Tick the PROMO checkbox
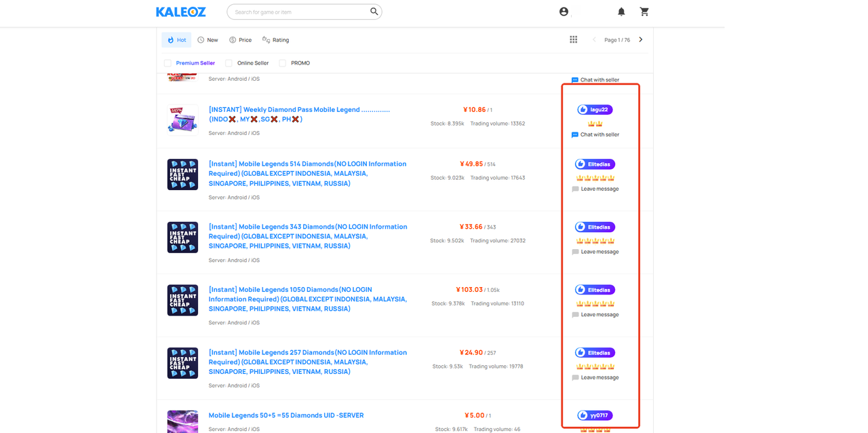This screenshot has width=868, height=433. [282, 63]
